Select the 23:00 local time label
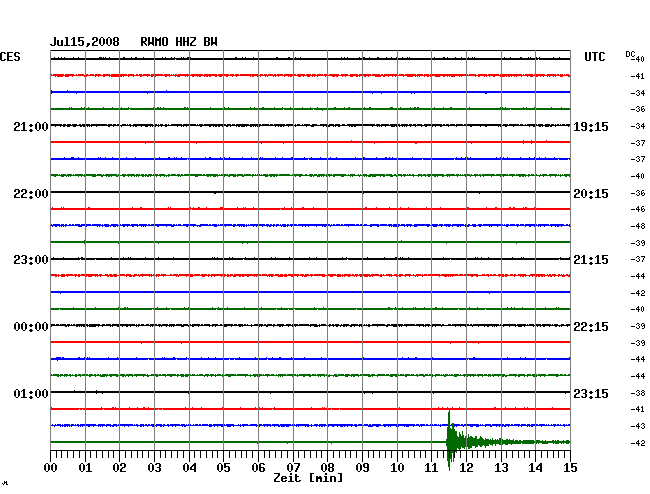Image resolution: width=650 pixels, height=494 pixels. (x=31, y=260)
